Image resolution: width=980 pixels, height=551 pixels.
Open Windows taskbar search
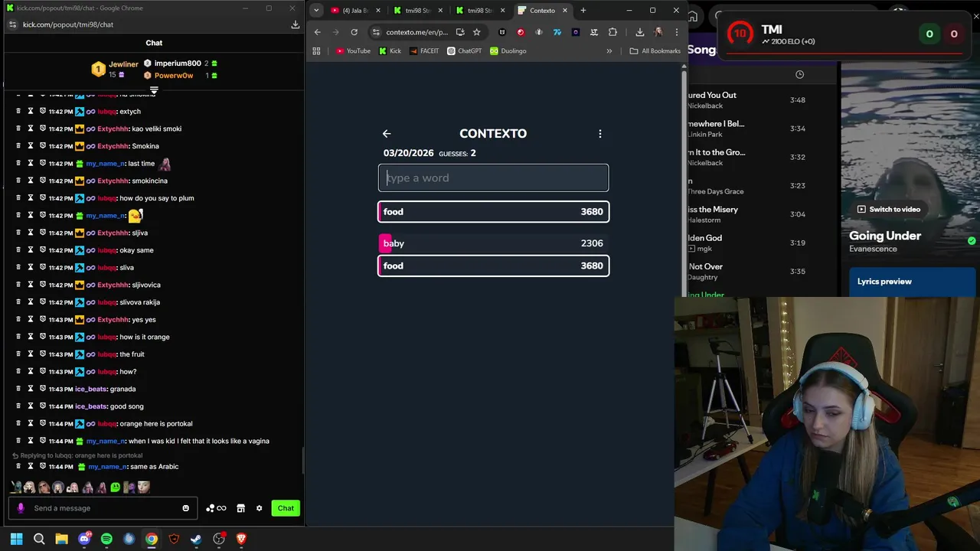(x=39, y=539)
